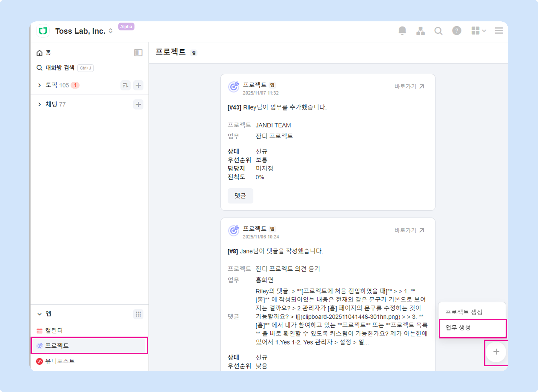This screenshot has height=392, width=538.
Task: Toggle the sidebar panel collapse icon
Action: pyautogui.click(x=138, y=52)
